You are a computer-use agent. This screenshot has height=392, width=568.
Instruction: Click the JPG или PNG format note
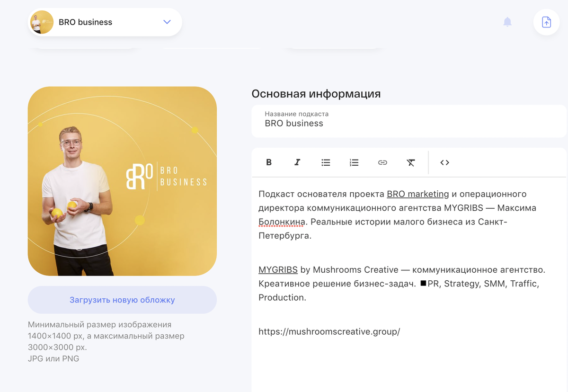(x=53, y=358)
